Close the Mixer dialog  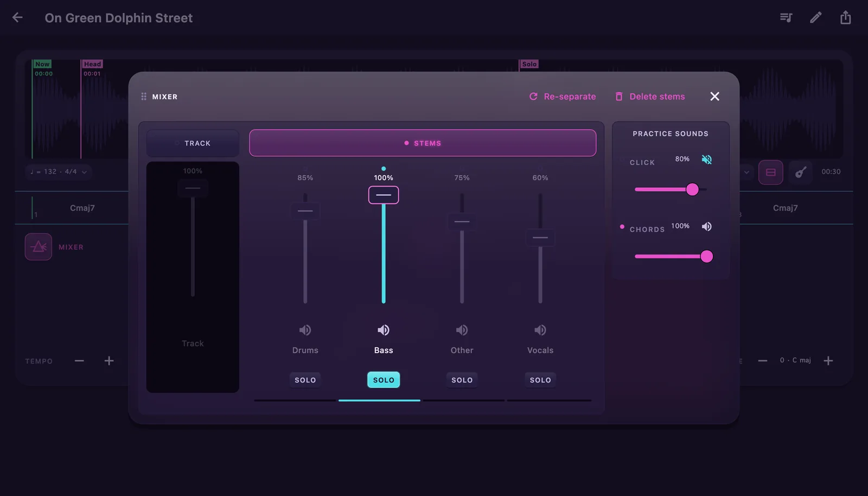[x=714, y=97]
